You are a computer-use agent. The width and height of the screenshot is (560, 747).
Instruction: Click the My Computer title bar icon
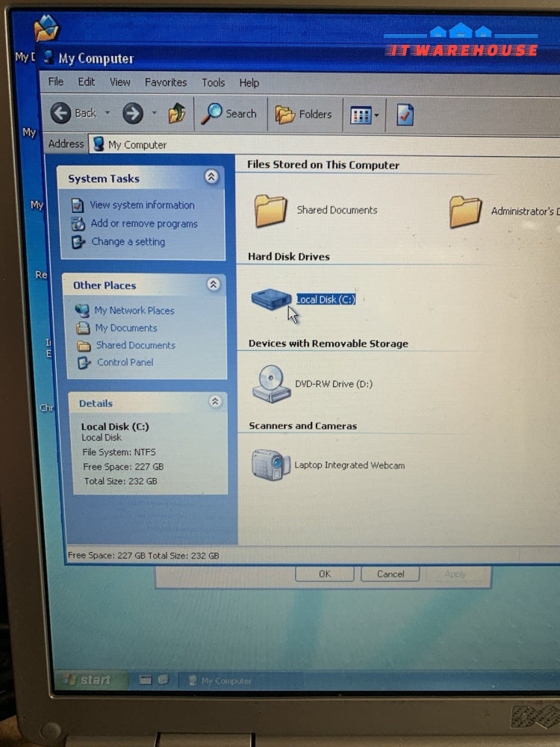pyautogui.click(x=48, y=58)
